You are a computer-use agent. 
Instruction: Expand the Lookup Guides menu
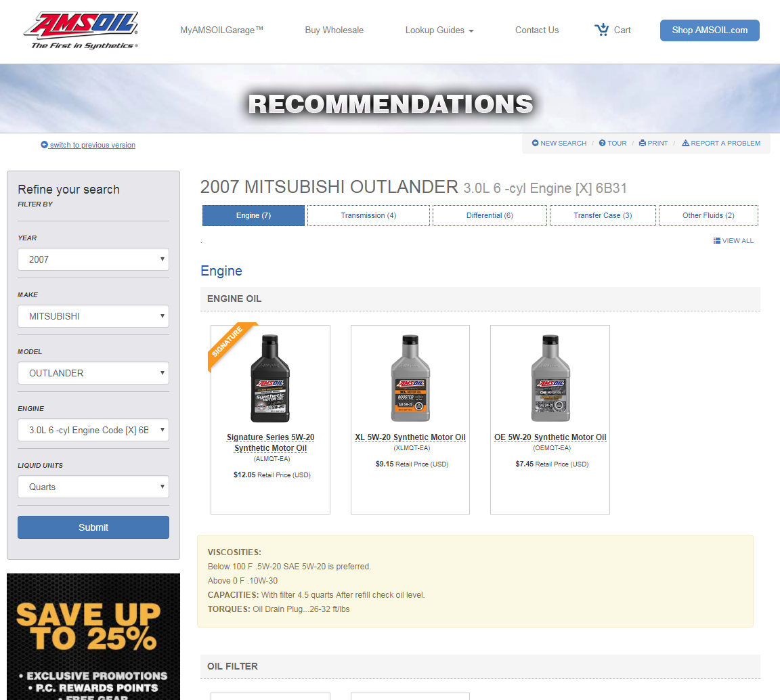(x=439, y=30)
